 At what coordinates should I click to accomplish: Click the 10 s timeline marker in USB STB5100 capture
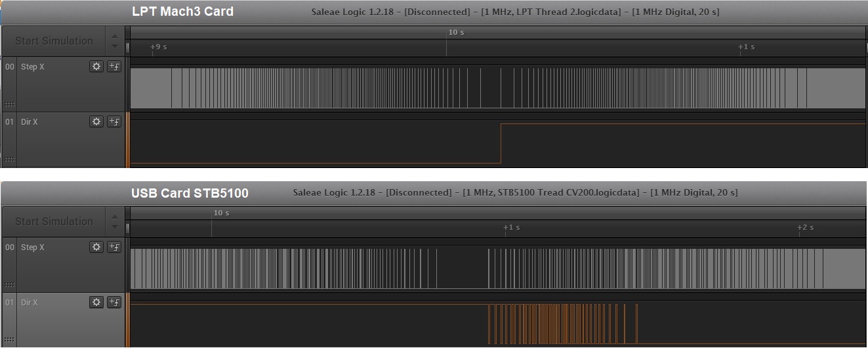(x=221, y=213)
